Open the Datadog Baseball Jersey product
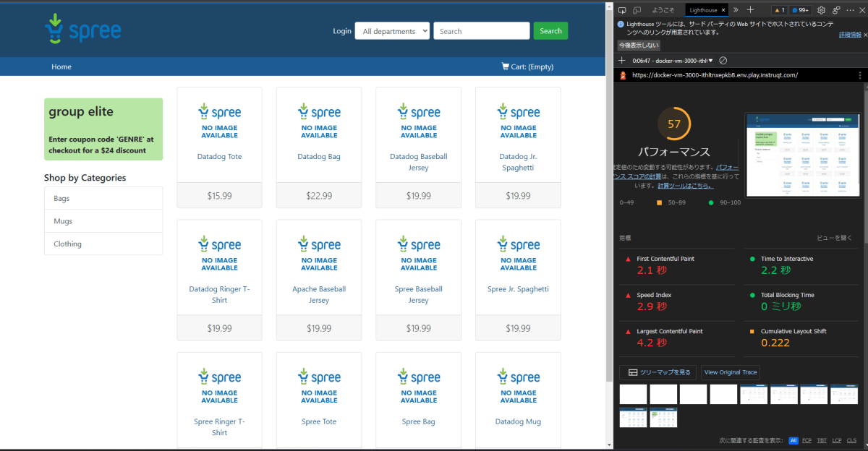 point(419,162)
